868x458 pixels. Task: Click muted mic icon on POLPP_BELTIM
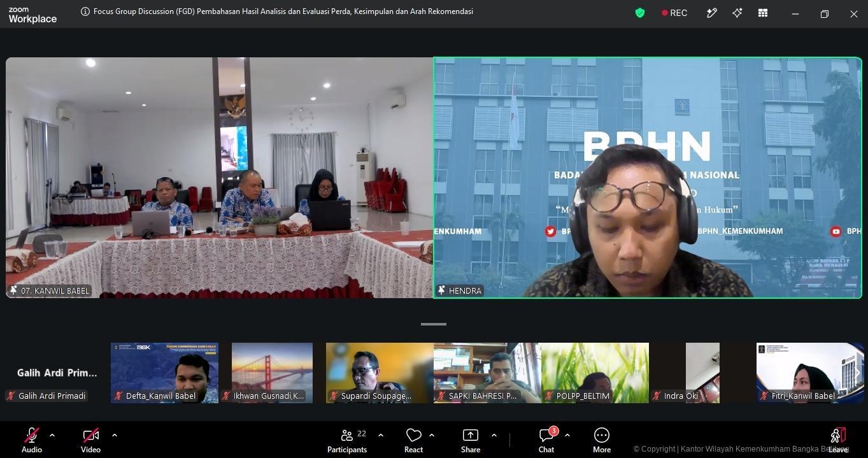(x=549, y=396)
